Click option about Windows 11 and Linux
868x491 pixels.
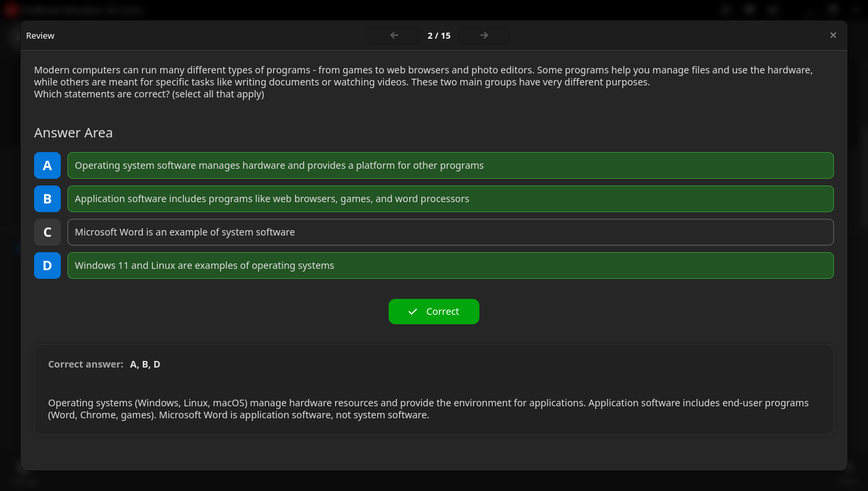click(x=451, y=266)
